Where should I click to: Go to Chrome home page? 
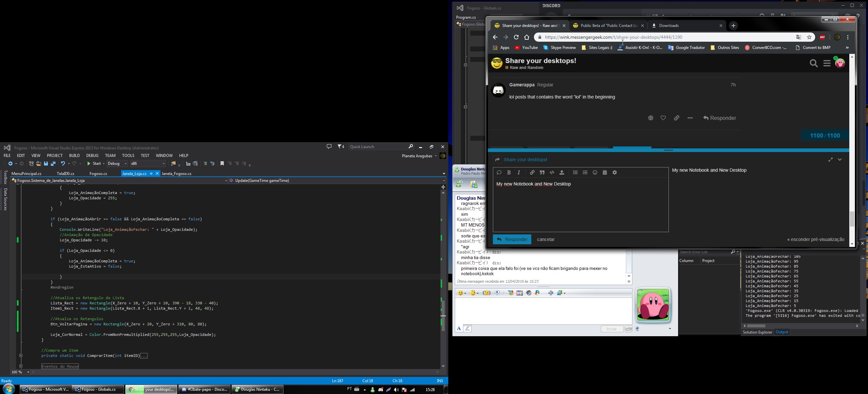(x=527, y=37)
